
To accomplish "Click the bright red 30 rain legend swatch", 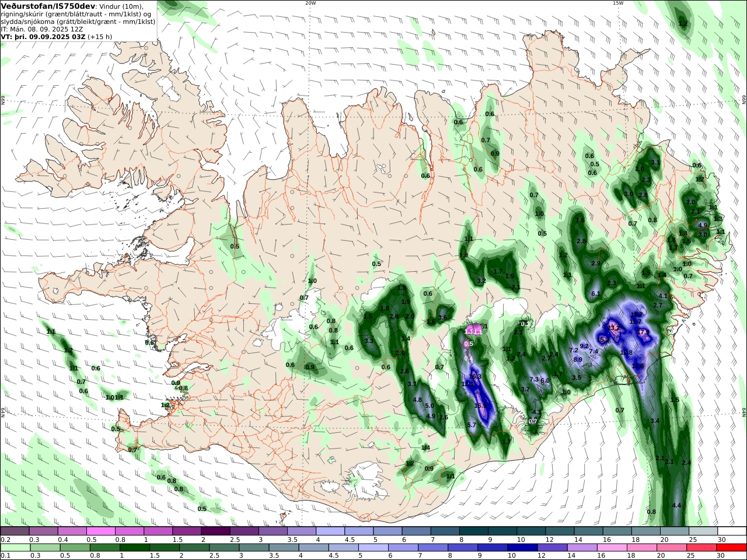I will coord(732,548).
